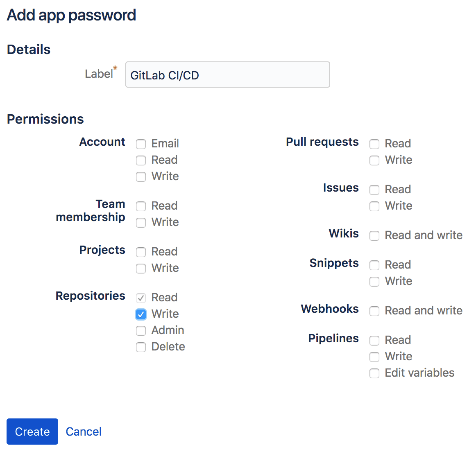Click the Cancel link
Image resolution: width=476 pixels, height=452 pixels.
click(83, 431)
